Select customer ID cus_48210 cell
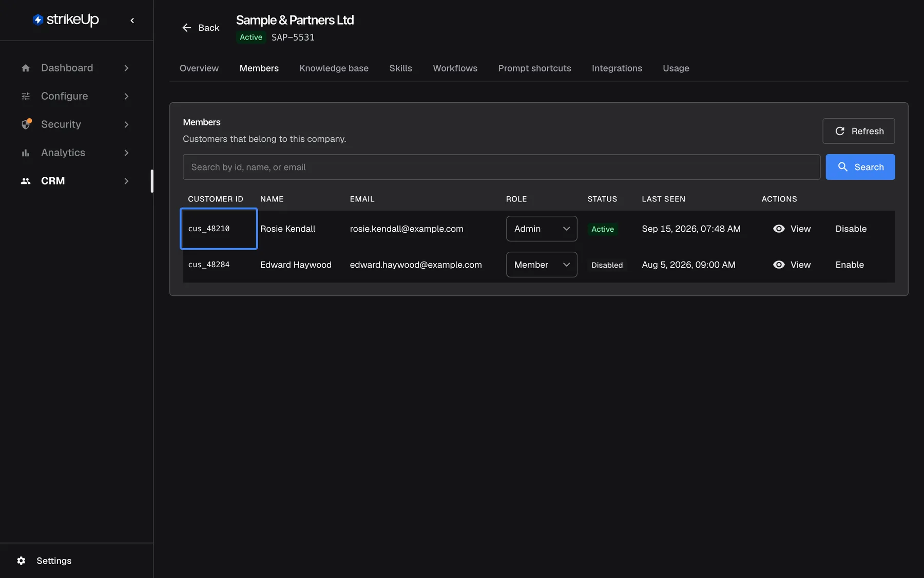924x578 pixels. 219,229
